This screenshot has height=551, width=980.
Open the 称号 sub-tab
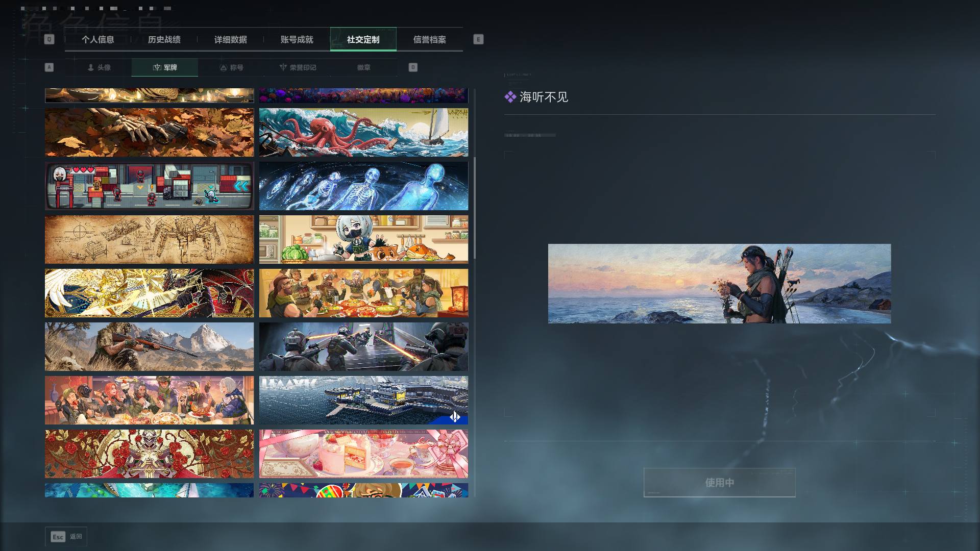tap(231, 67)
